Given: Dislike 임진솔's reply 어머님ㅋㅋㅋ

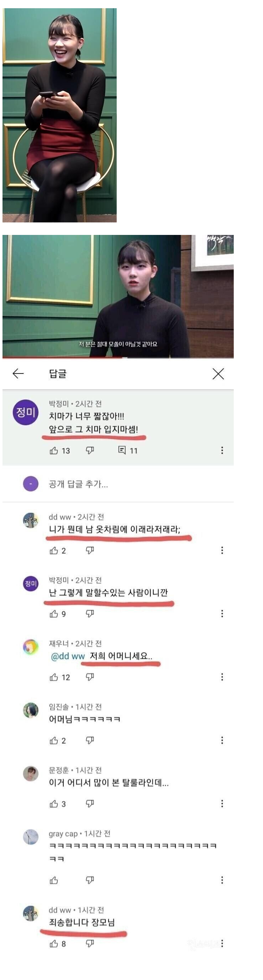Looking at the screenshot, I should (x=90, y=740).
